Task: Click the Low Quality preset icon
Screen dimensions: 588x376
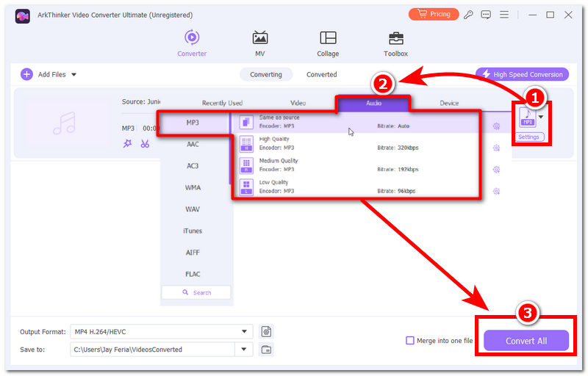Action: click(246, 187)
